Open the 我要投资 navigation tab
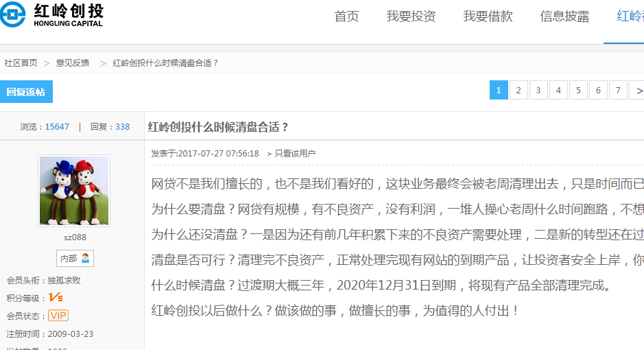Image resolution: width=644 pixels, height=350 pixels. tap(411, 17)
